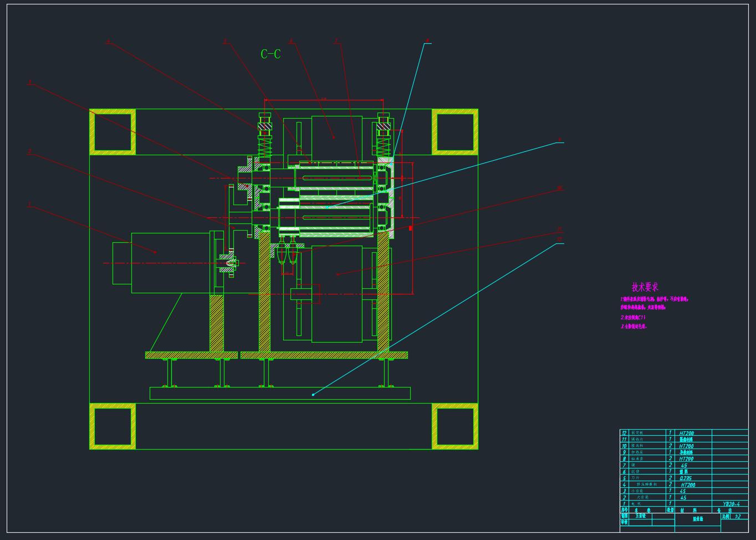
Task: Click the Q235 material cell in row 5
Action: tap(686, 478)
